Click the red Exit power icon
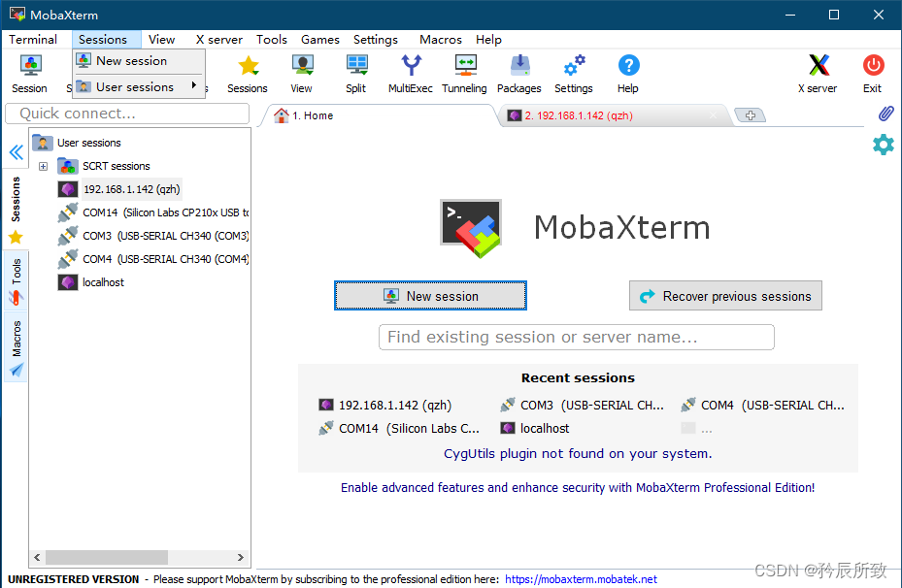902x588 pixels. pyautogui.click(x=873, y=74)
